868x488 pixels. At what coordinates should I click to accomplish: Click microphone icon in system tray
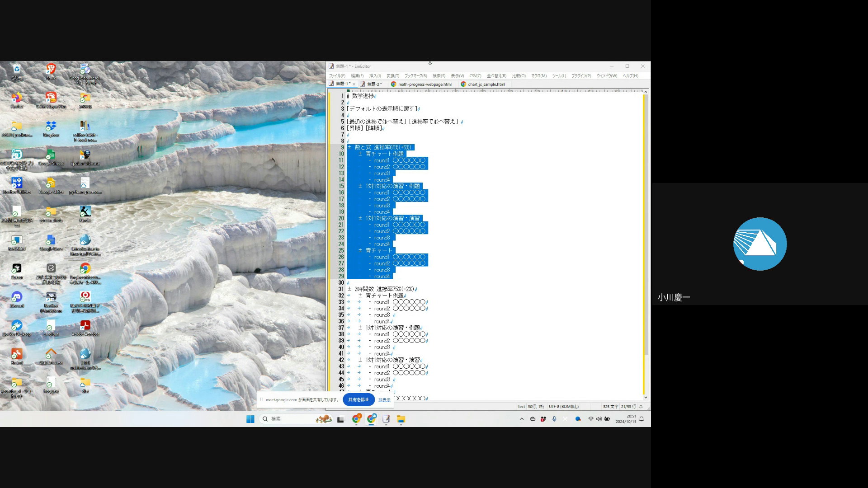554,419
